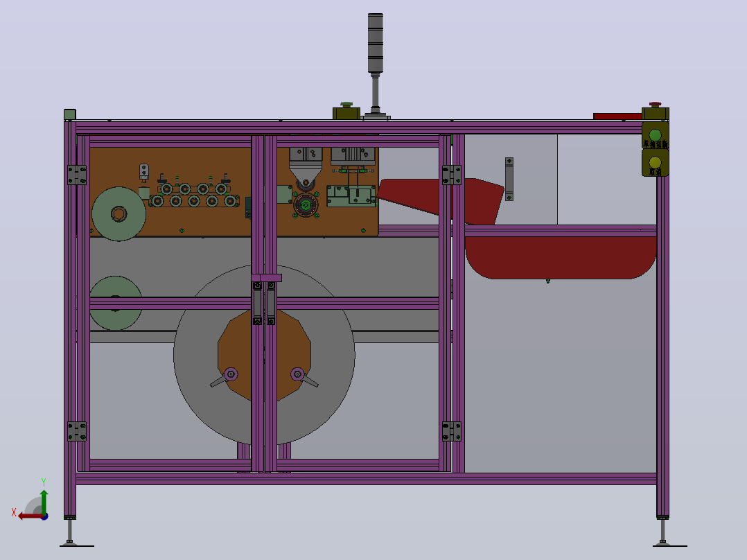Select the signal tower light on top
Viewport: 747px width, 560px height.
[x=376, y=43]
